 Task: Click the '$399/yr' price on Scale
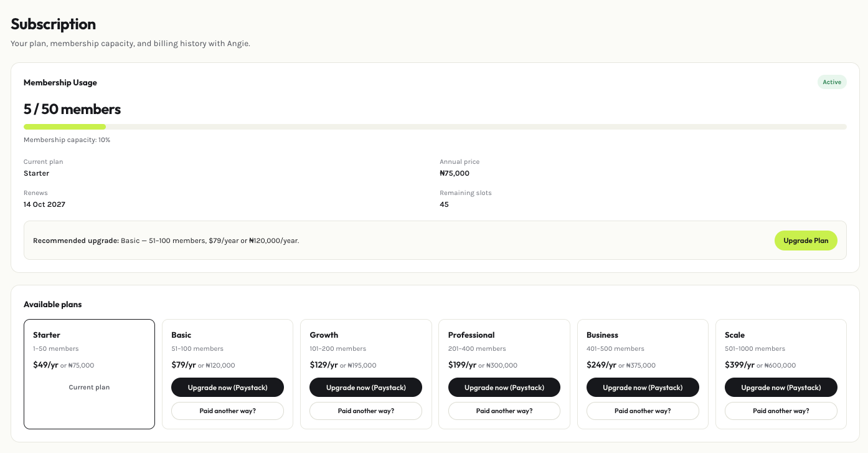(740, 365)
